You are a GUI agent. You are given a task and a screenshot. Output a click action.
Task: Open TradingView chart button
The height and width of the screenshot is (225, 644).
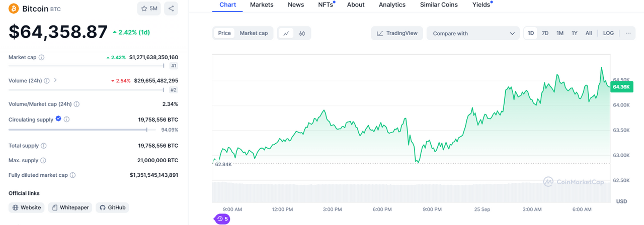[x=397, y=33]
